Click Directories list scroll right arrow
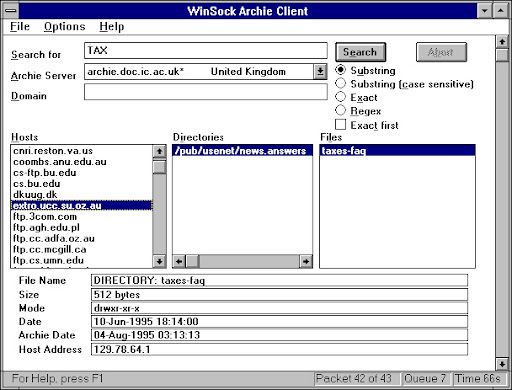512x390 pixels. [x=306, y=261]
